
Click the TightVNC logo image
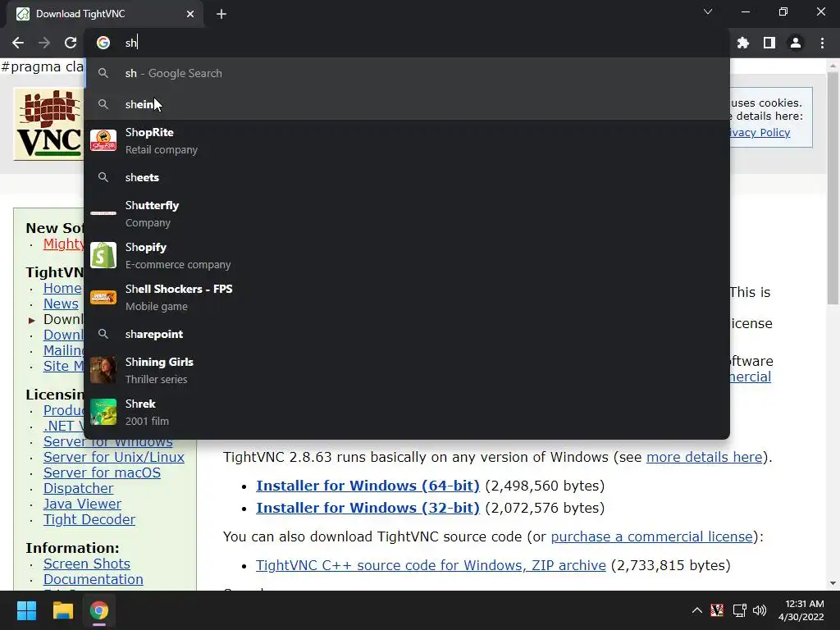click(48, 125)
